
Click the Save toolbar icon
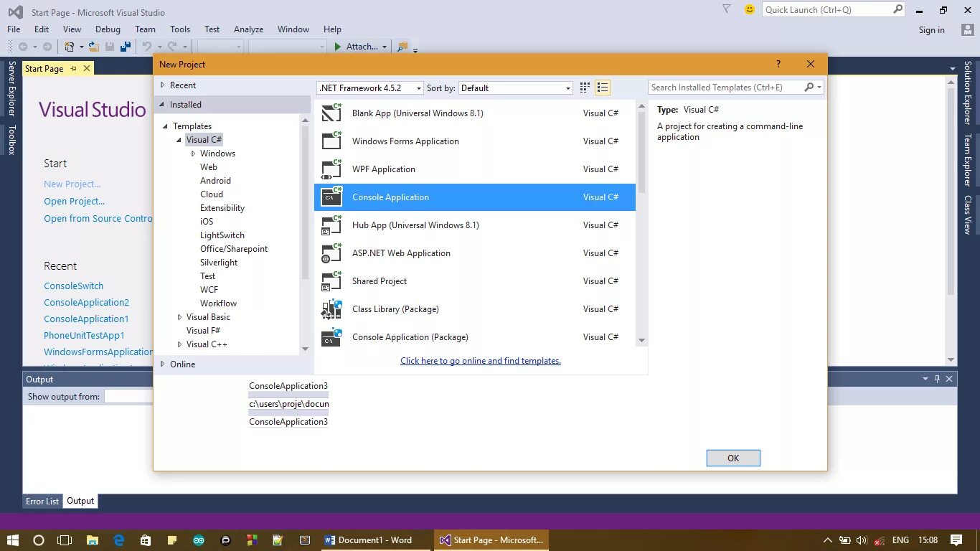tap(110, 47)
